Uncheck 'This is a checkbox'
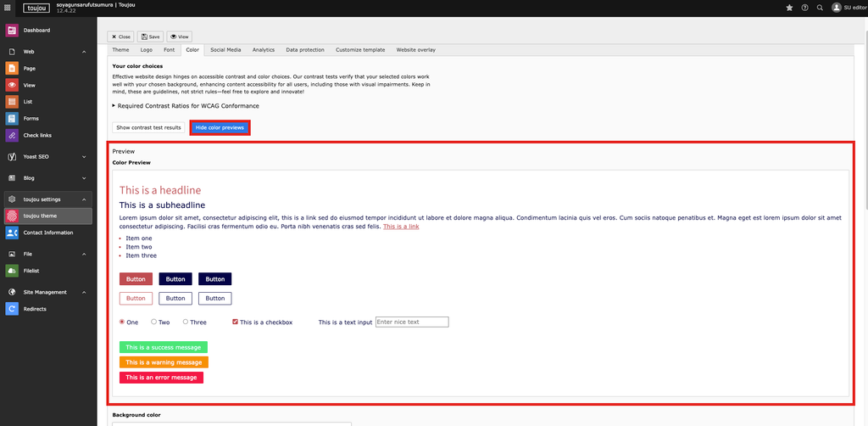The height and width of the screenshot is (426, 868). [235, 322]
